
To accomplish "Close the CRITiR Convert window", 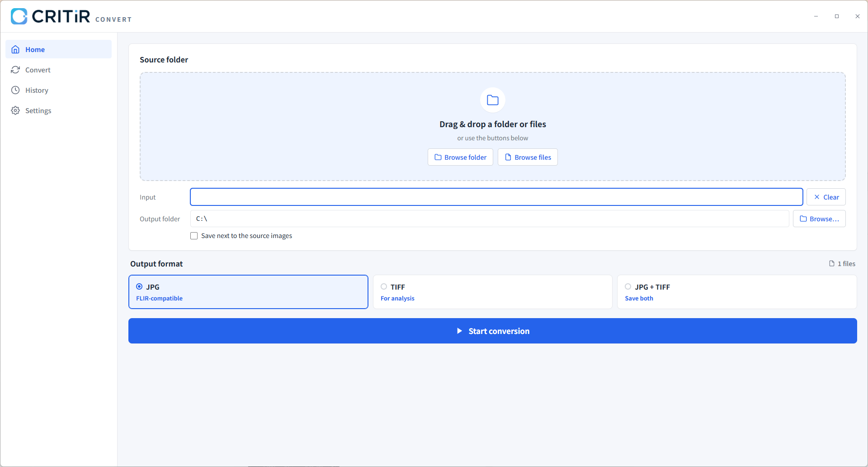I will point(858,16).
